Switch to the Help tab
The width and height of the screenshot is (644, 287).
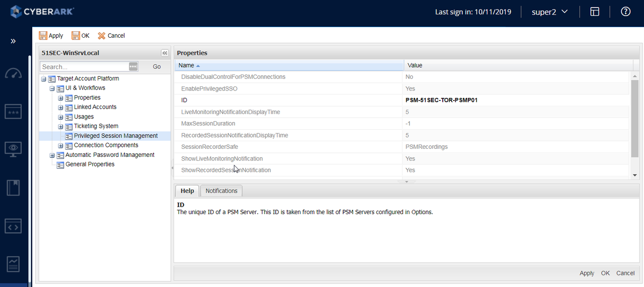click(x=187, y=190)
